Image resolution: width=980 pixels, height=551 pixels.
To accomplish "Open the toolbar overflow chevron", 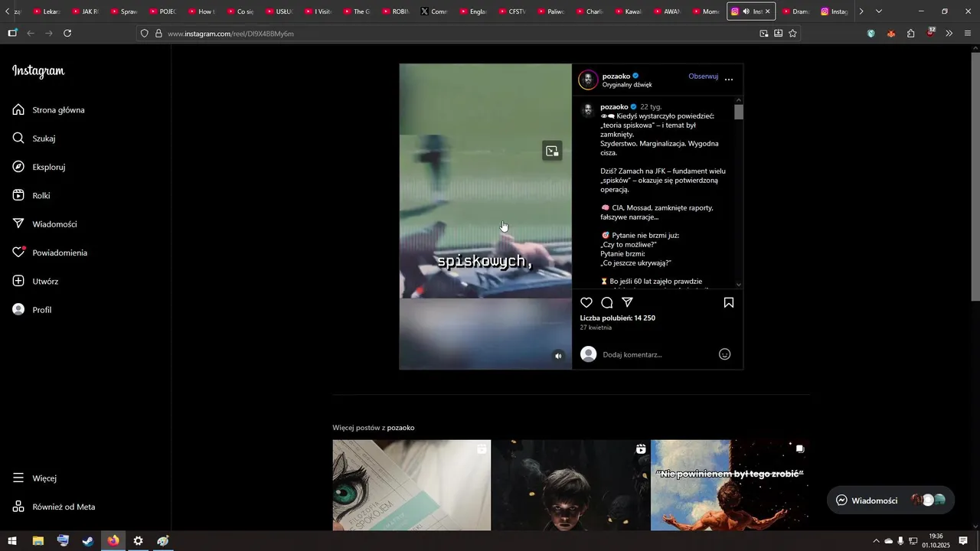I will point(949,34).
